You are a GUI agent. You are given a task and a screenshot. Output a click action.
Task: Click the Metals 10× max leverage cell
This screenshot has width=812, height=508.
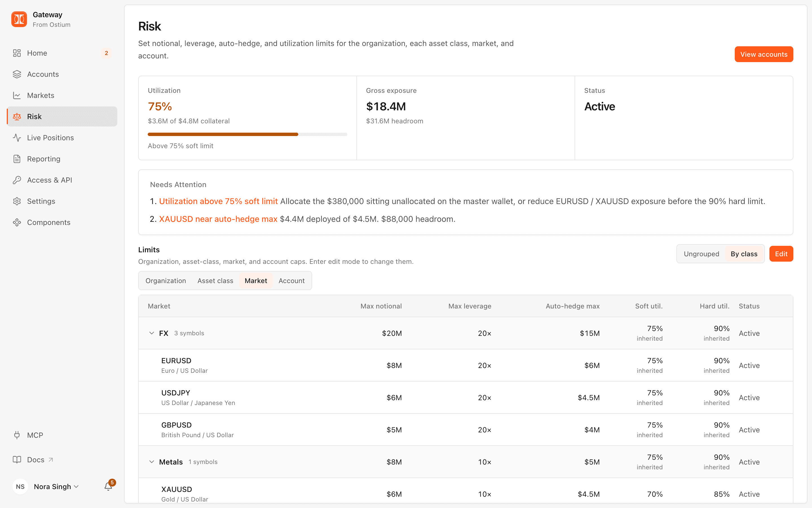click(x=484, y=462)
